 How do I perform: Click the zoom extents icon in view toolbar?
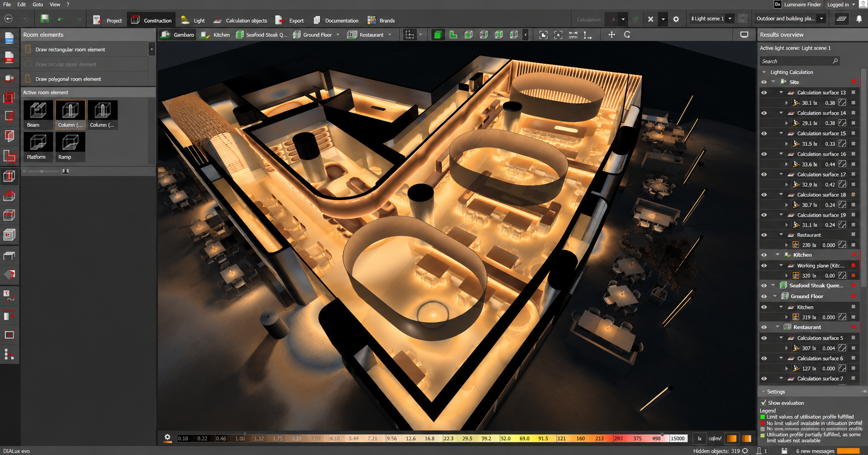click(543, 35)
